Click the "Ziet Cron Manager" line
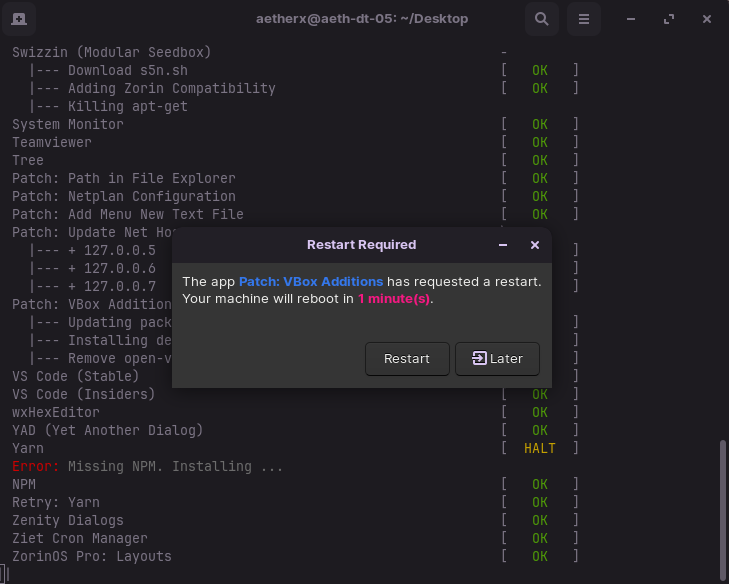The height and width of the screenshot is (584, 729). point(80,538)
